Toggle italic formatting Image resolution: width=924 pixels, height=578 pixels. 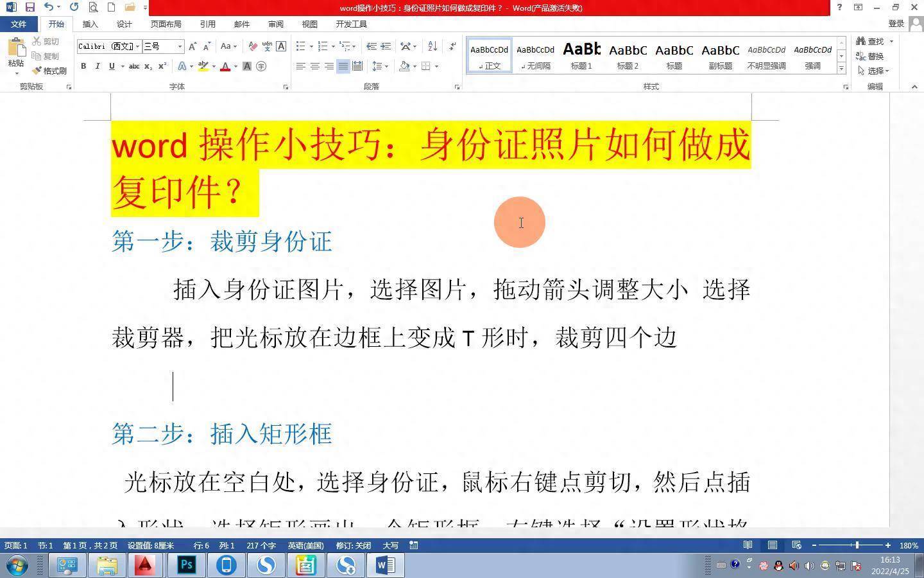97,66
